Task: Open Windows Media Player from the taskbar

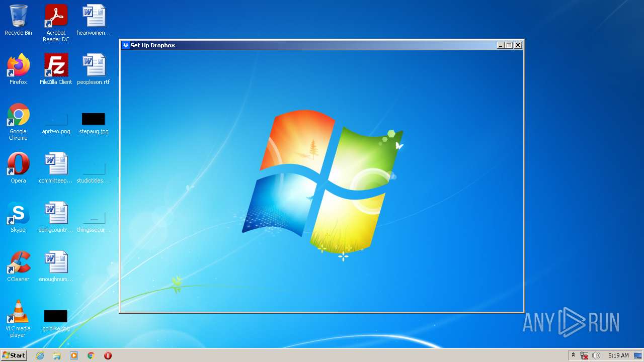Action: (74, 355)
